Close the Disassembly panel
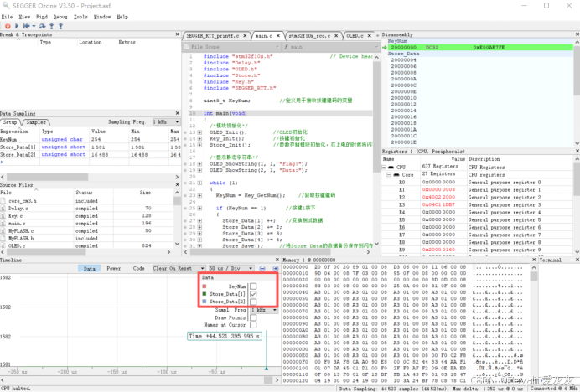The width and height of the screenshot is (580, 392). coord(577,34)
